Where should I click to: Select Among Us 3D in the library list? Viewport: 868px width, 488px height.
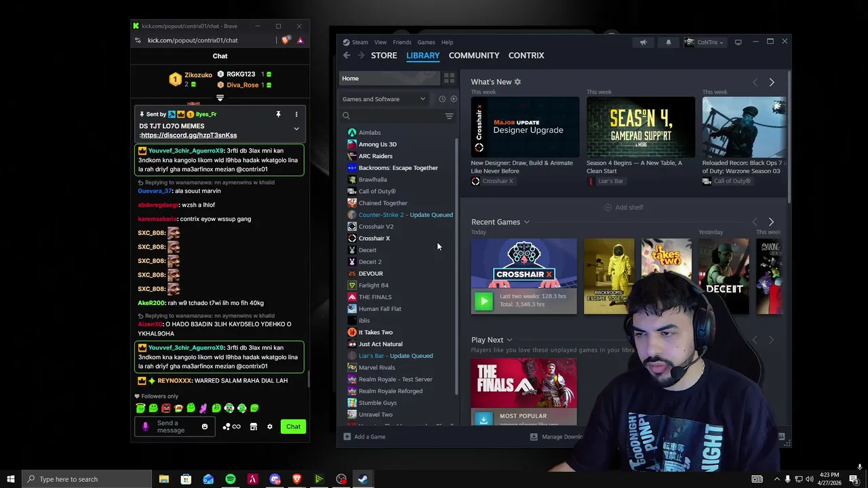[399, 144]
